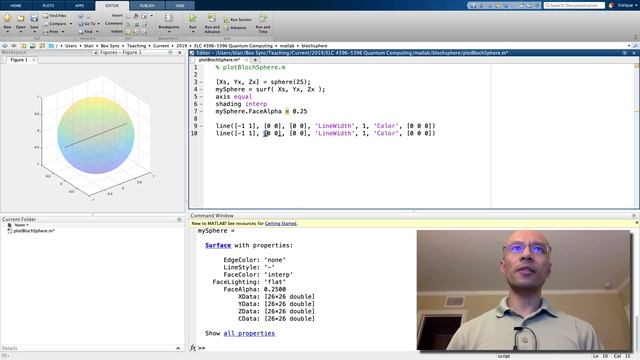Go forward with the folder forward arrow
Image resolution: width=640 pixels, height=360 pixels.
click(x=14, y=46)
